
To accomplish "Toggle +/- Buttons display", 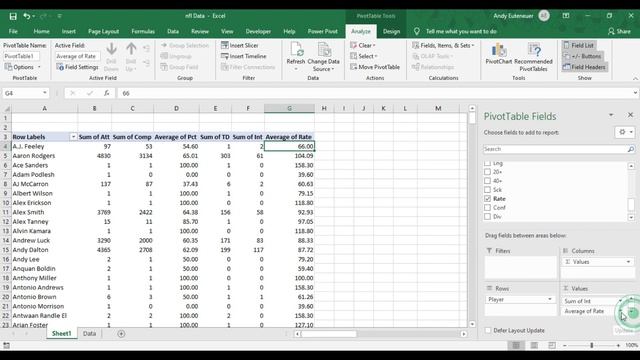I will click(582, 56).
